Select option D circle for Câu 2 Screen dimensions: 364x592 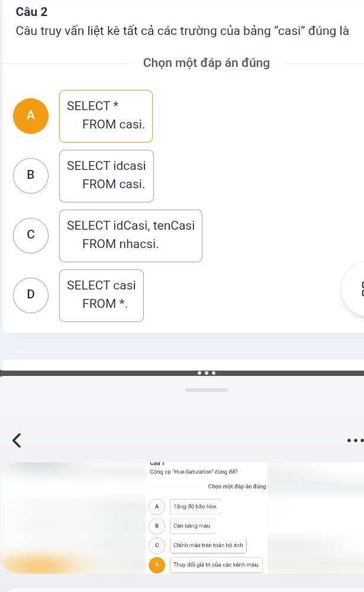31,295
